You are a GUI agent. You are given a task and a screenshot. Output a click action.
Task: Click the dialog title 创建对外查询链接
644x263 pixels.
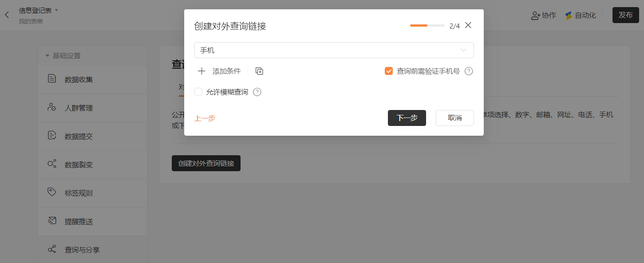(x=230, y=26)
